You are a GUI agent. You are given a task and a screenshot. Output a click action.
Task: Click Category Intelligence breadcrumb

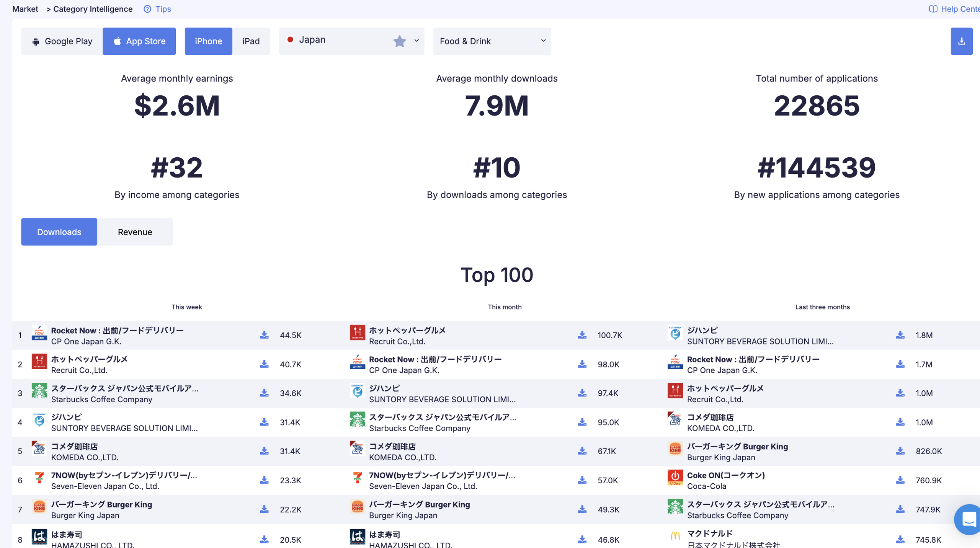tap(93, 9)
